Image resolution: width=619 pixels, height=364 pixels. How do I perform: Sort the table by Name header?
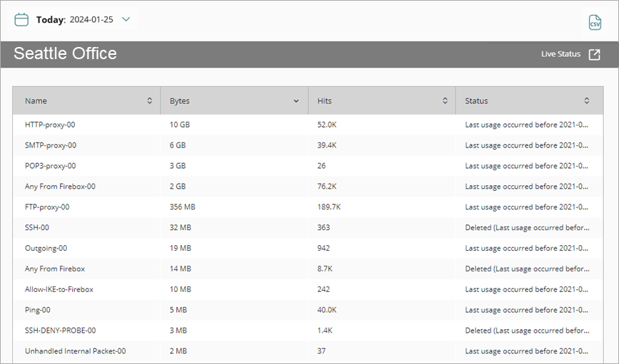point(36,101)
